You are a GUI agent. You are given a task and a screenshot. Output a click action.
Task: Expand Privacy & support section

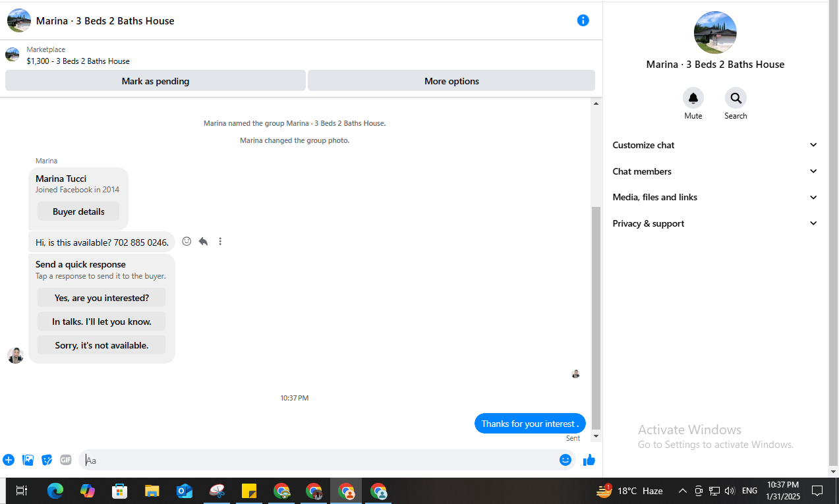[x=715, y=223]
